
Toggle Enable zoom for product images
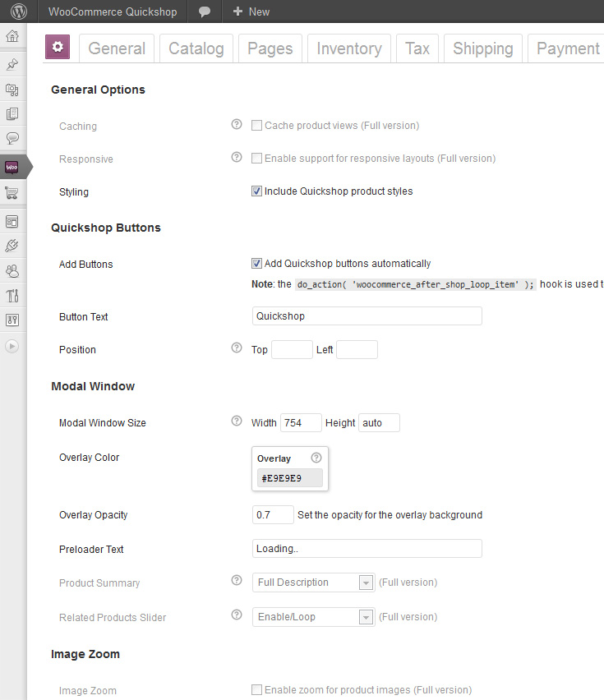point(256,690)
